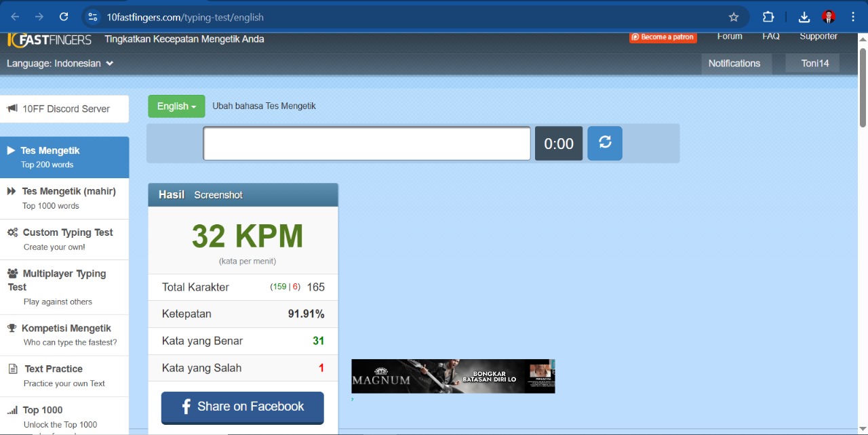
Task: Click the site information icon in address bar
Action: tap(93, 17)
